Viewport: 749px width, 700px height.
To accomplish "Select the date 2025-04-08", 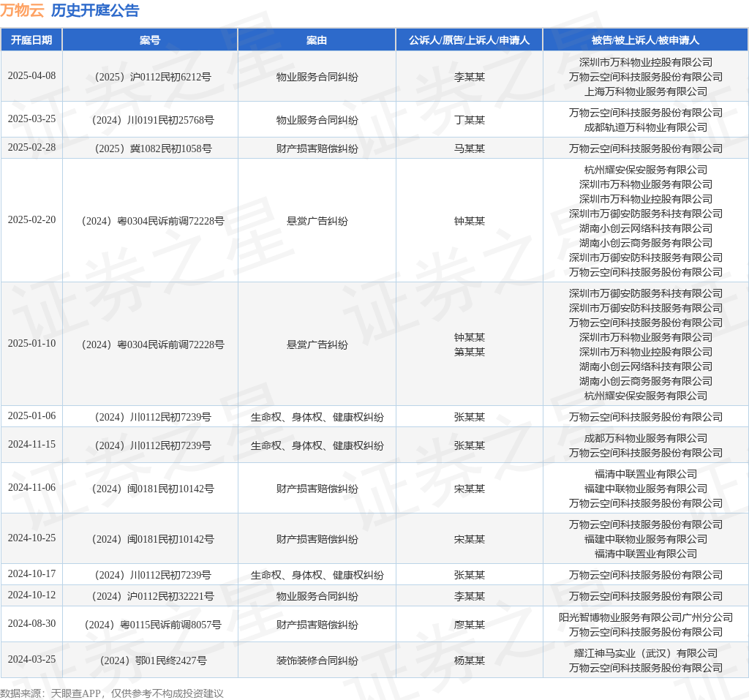I will 31,76.
